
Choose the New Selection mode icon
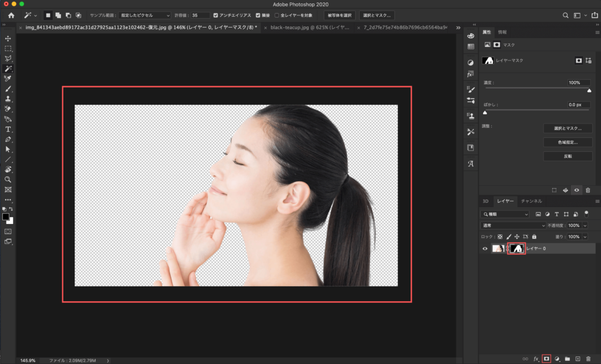point(48,15)
